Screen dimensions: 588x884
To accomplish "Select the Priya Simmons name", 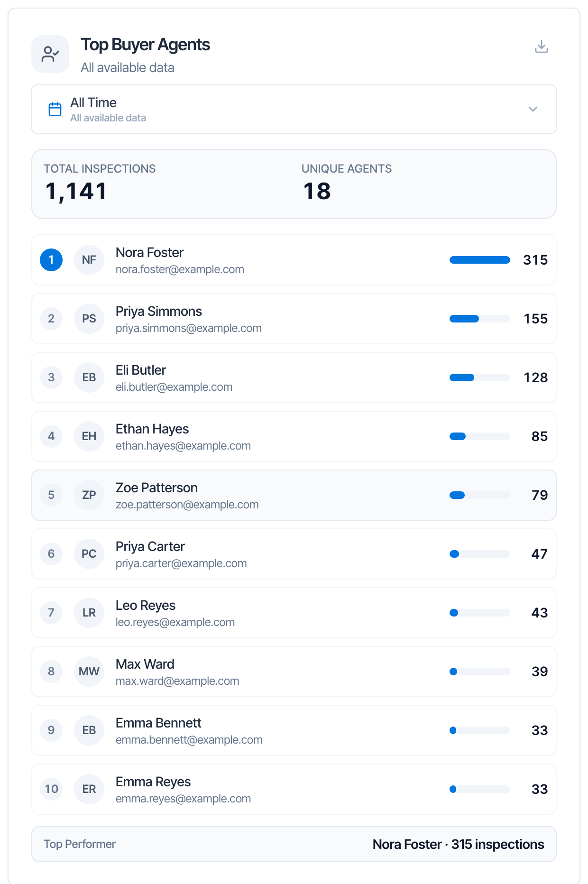I will coord(159,312).
